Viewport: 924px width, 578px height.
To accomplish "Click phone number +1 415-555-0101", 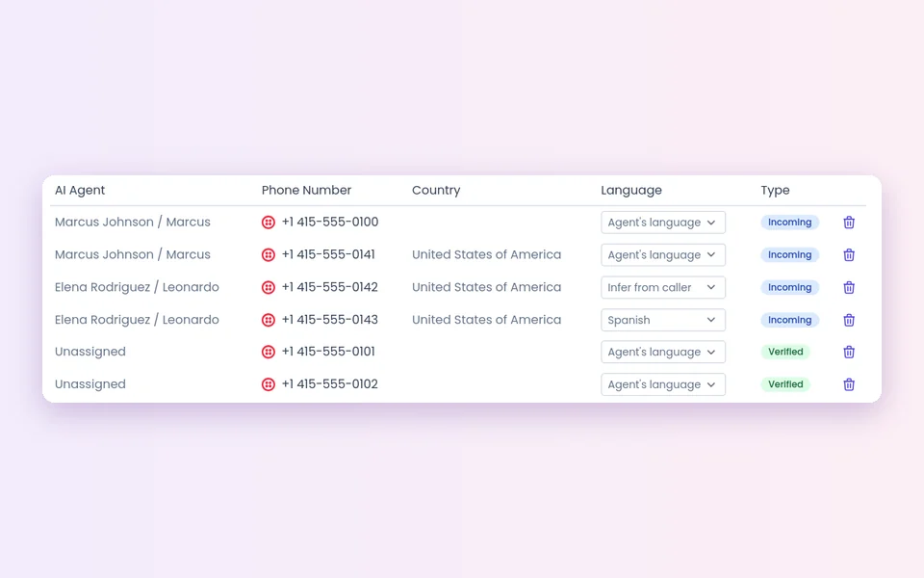I will [328, 352].
